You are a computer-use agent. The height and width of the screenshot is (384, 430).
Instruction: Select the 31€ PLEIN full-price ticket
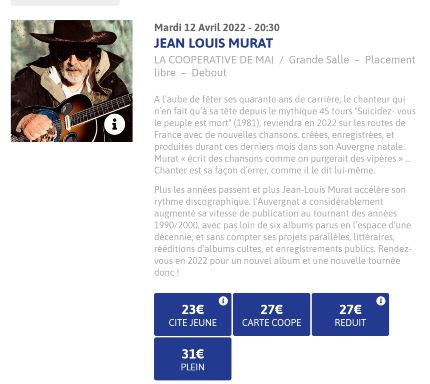(192, 359)
